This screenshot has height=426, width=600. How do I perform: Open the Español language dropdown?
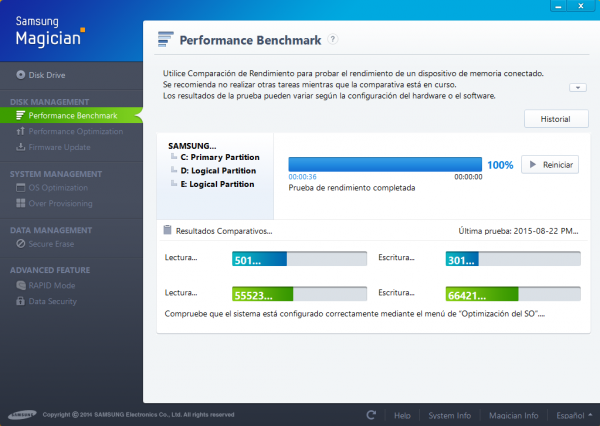tap(572, 414)
